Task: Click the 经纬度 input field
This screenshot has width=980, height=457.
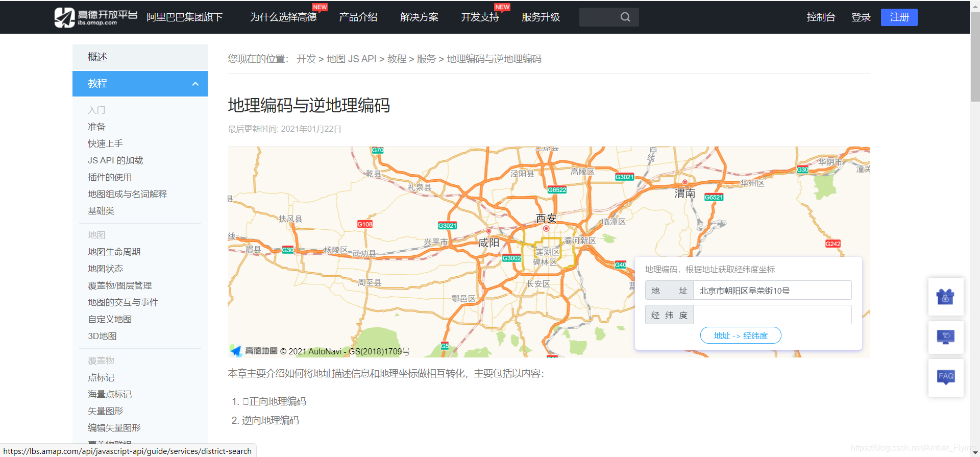Action: click(772, 315)
